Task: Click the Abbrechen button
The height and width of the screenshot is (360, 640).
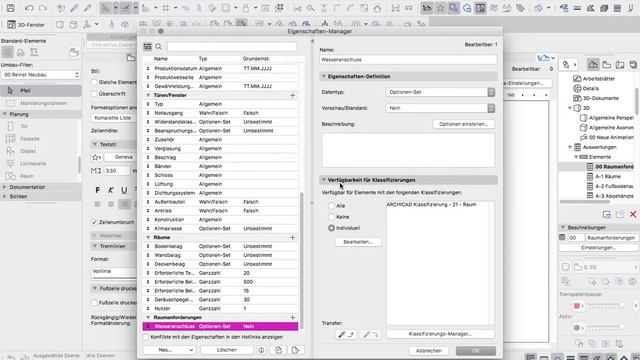Action: 429,351
